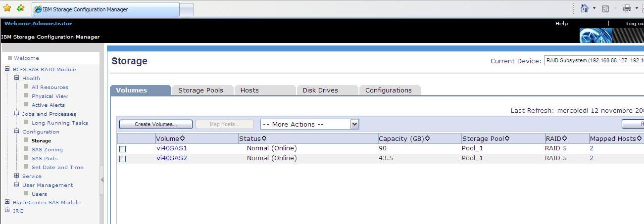Sort table by Mapped Hosts column arrows
Image resolution: width=644 pixels, height=224 pixels.
639,138
